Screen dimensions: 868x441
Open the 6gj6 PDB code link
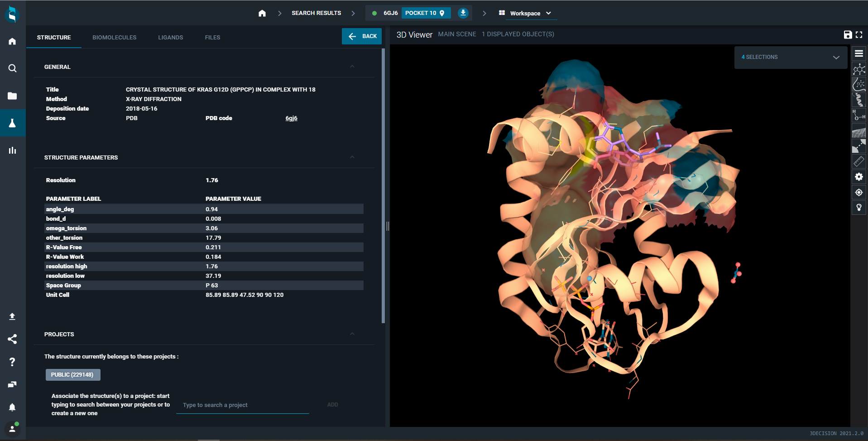(291, 118)
